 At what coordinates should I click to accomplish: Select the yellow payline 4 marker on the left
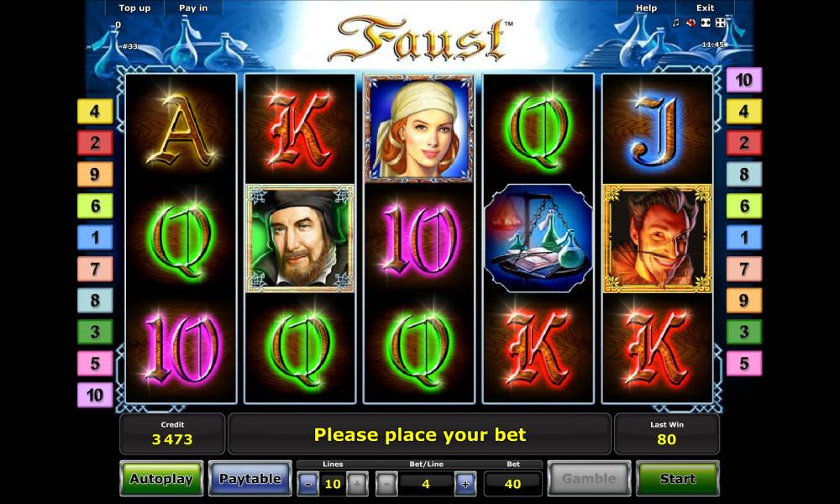[x=95, y=112]
